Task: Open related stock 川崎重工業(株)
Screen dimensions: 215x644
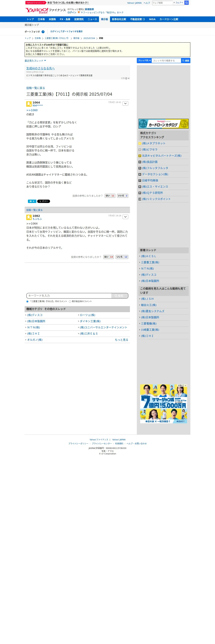Action: point(150,330)
